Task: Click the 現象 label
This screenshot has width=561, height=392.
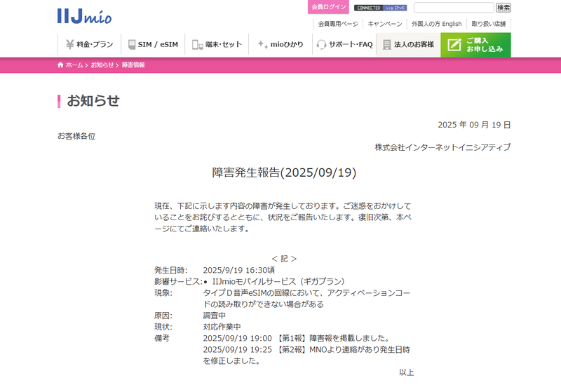Action: 163,293
